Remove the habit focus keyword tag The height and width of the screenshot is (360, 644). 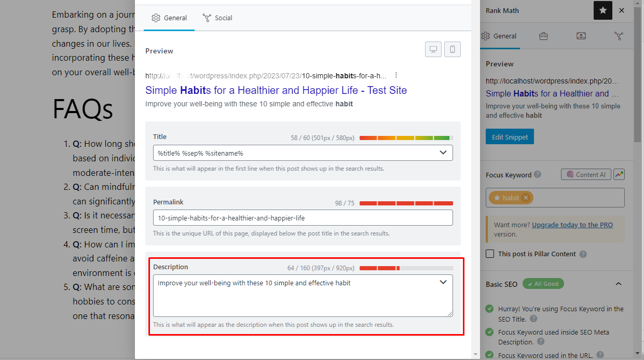pos(526,198)
